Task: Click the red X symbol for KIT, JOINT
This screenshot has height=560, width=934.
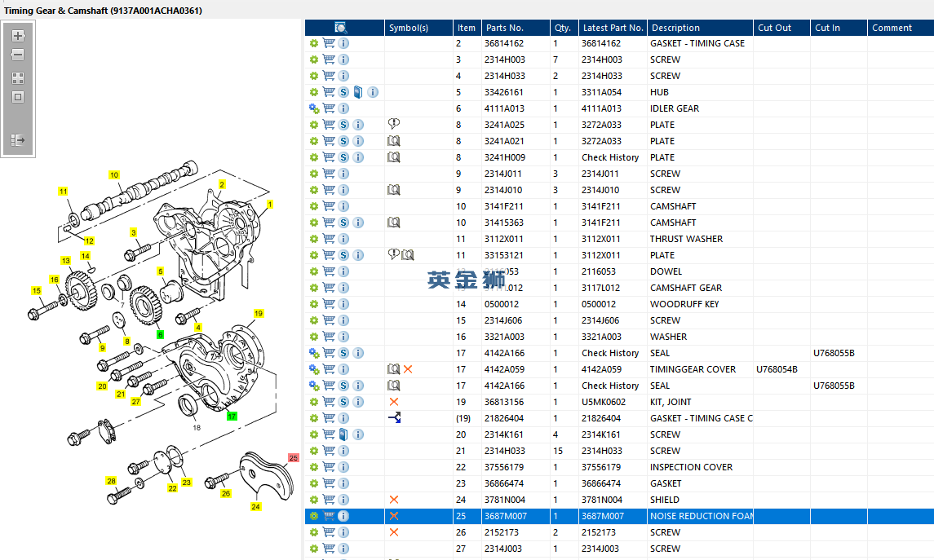Action: (394, 402)
